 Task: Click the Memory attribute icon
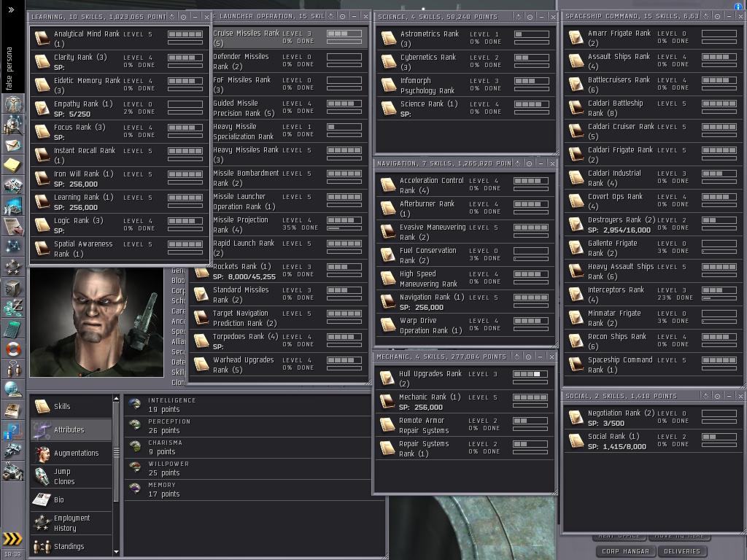(x=135, y=489)
